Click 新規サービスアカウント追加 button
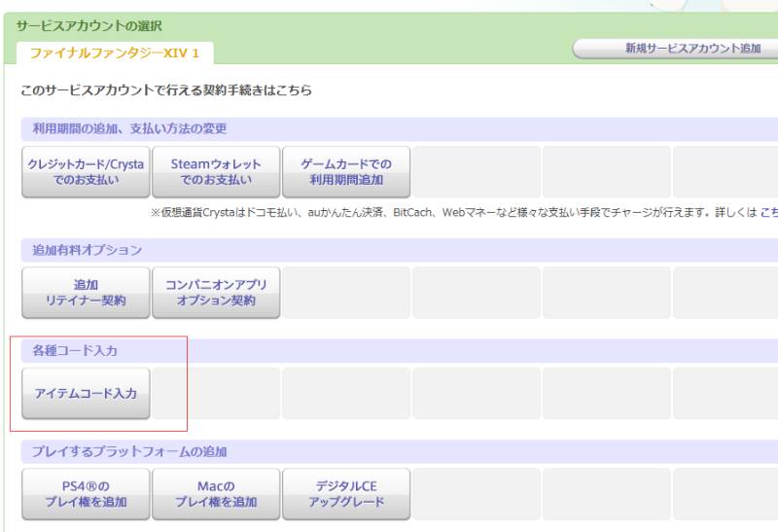This screenshot has width=778, height=532. click(675, 49)
